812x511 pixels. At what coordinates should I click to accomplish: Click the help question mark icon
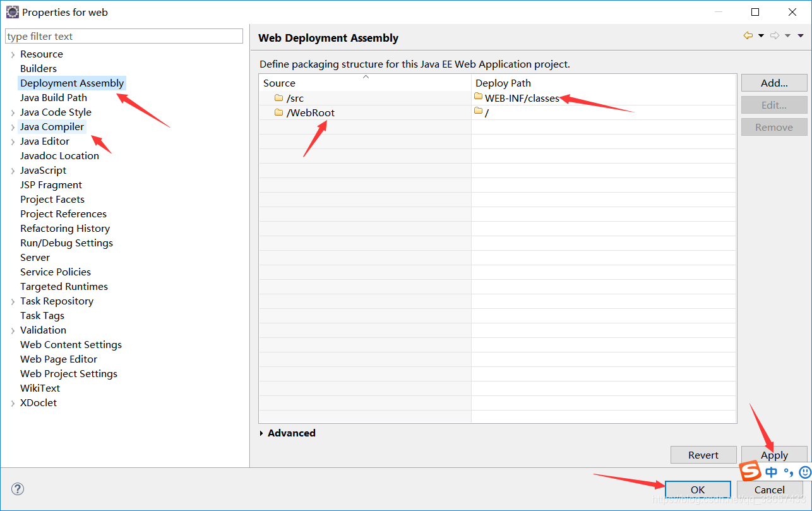pyautogui.click(x=18, y=489)
